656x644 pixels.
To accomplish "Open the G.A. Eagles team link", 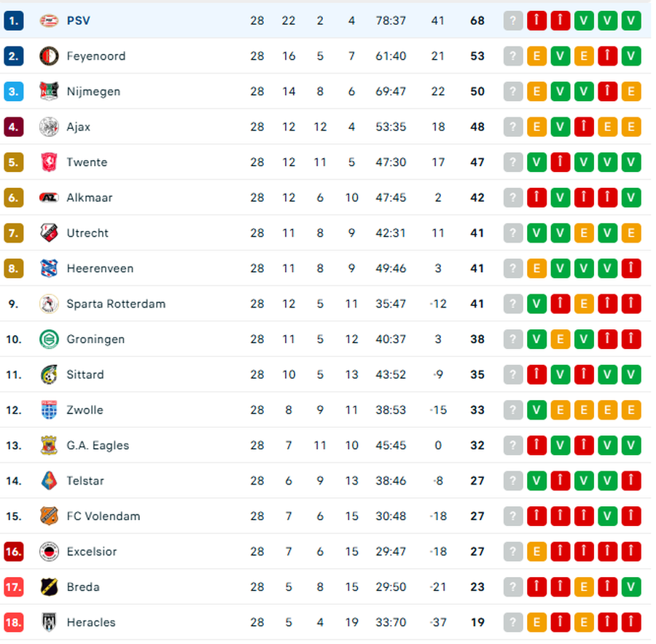I will [x=98, y=445].
